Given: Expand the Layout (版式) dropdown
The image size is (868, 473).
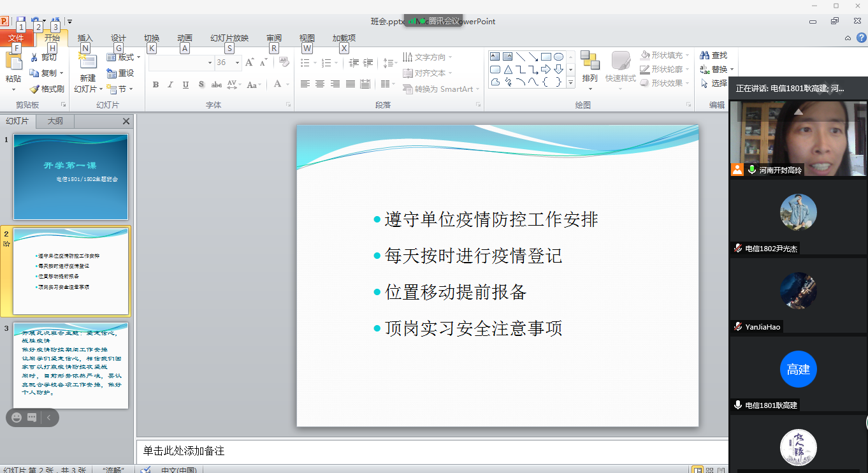Looking at the screenshot, I should (124, 57).
